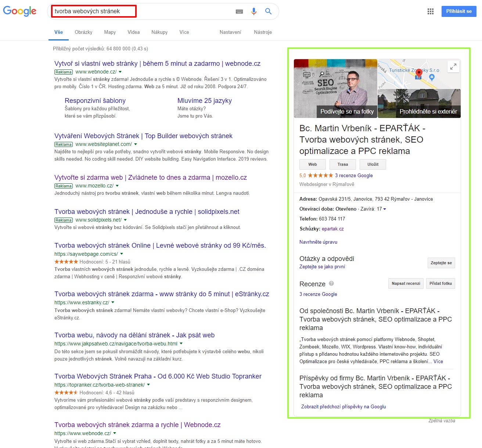The height and width of the screenshot is (448, 482).
Task: Click the Navrhněte úpravu link
Action: click(318, 242)
